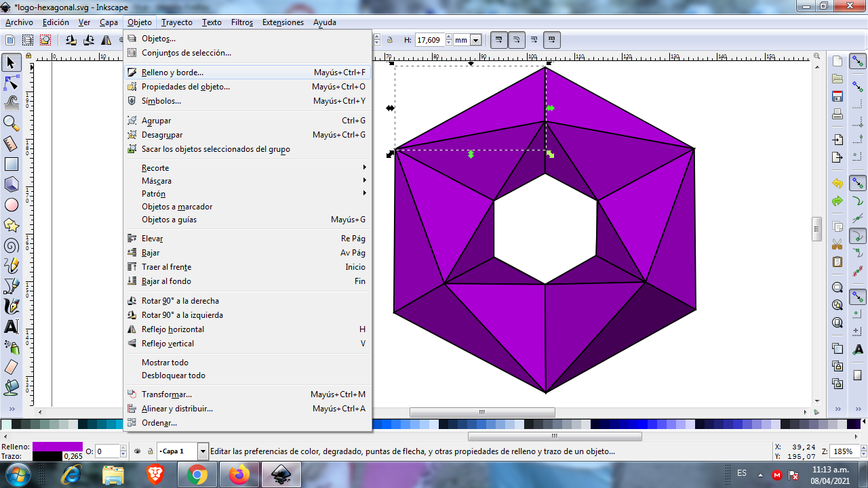Click the New document icon
868x488 pixels.
pos(837,62)
